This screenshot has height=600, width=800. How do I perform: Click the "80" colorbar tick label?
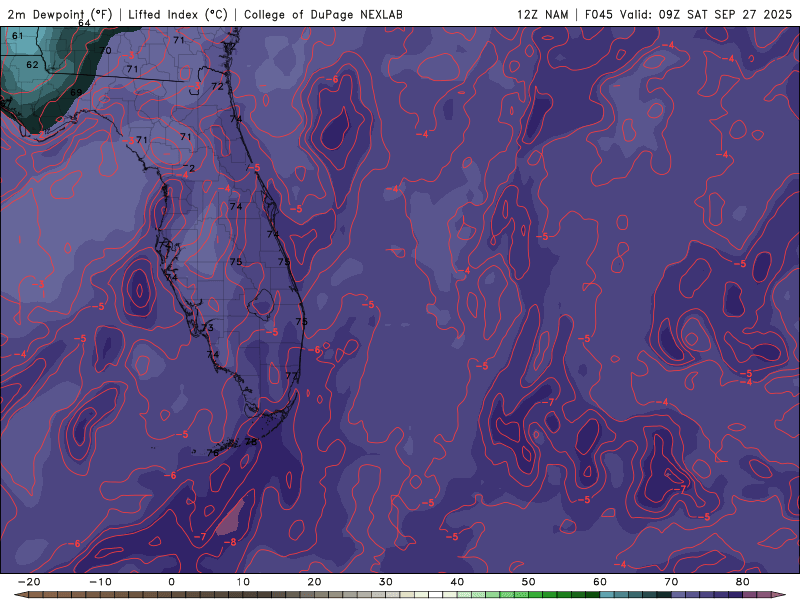[x=743, y=582]
